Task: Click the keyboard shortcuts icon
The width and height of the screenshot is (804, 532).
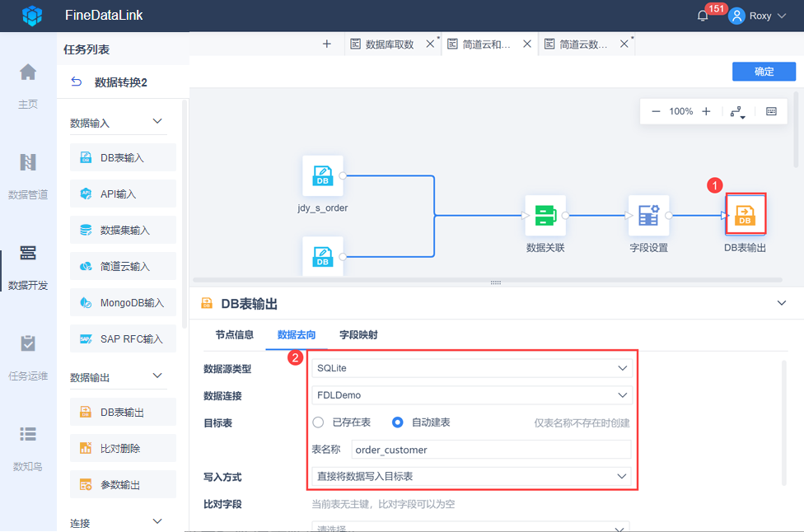Action: point(771,111)
